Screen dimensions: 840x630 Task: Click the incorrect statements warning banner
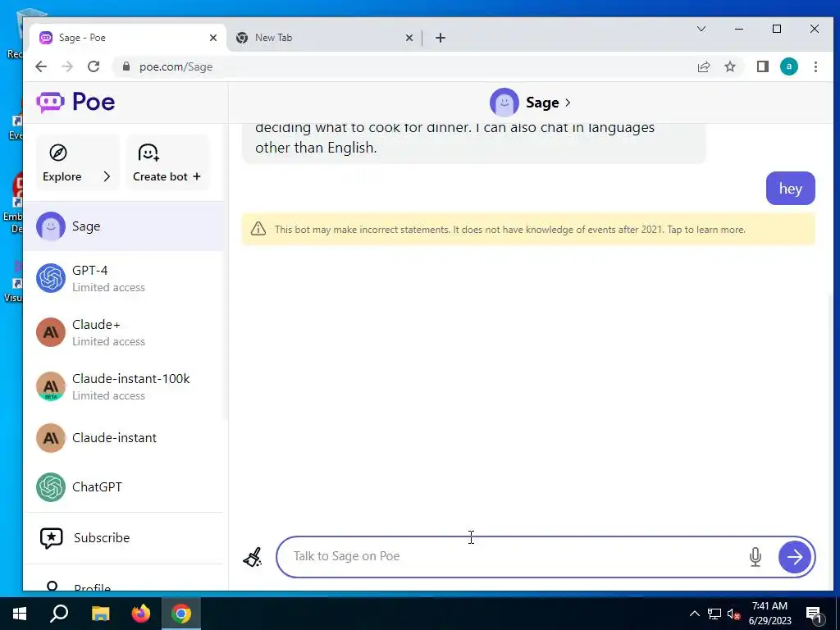tap(529, 230)
